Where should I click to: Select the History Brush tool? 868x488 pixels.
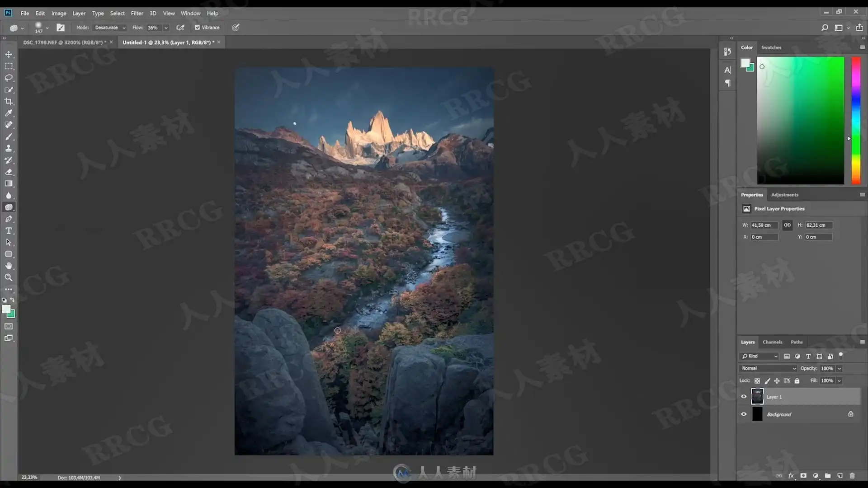[9, 160]
